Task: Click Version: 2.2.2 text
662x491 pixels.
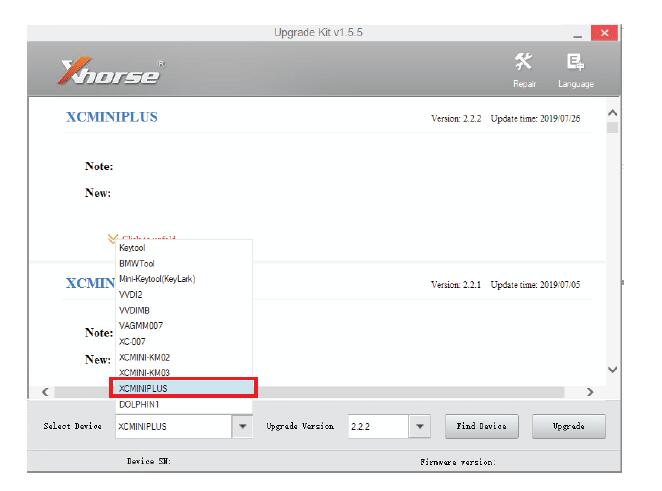Action: tap(456, 119)
